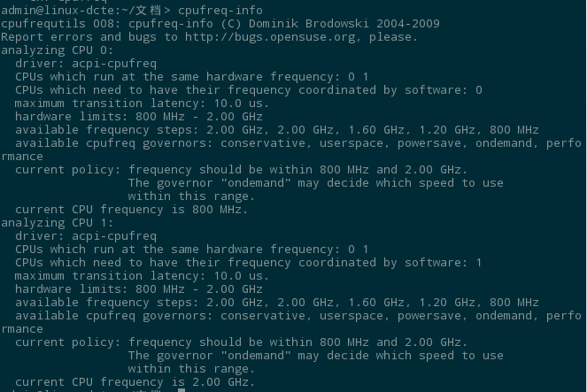Screen dimensions: 587x392
Task: Click "current CPU frequency is 800 MHz" line
Action: [131, 210]
